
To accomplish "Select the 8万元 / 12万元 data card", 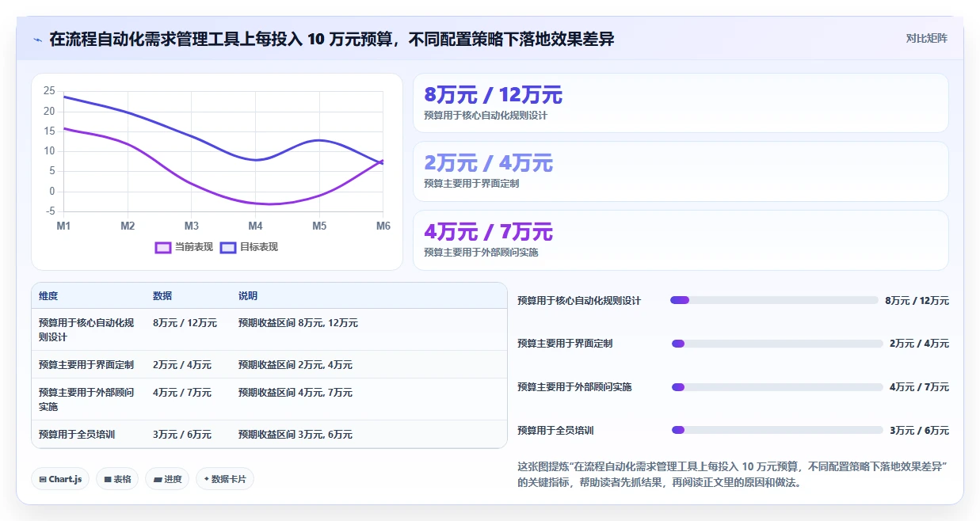I will pyautogui.click(x=681, y=103).
